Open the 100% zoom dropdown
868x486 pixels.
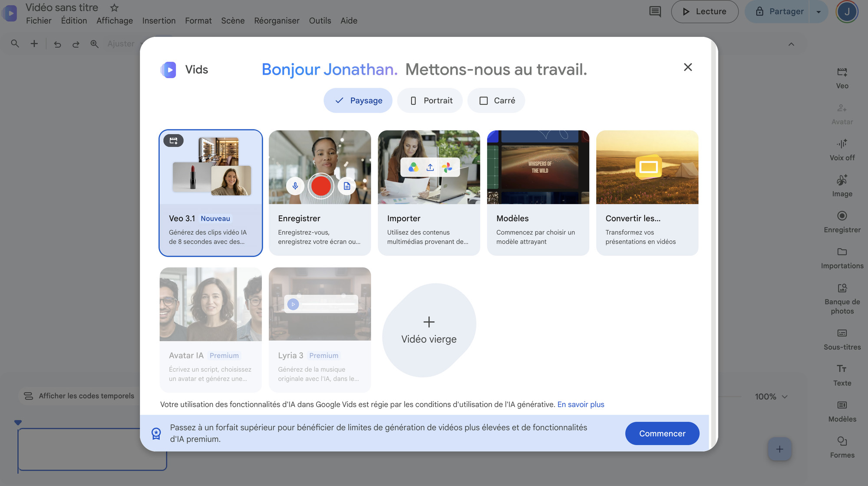[x=771, y=397]
